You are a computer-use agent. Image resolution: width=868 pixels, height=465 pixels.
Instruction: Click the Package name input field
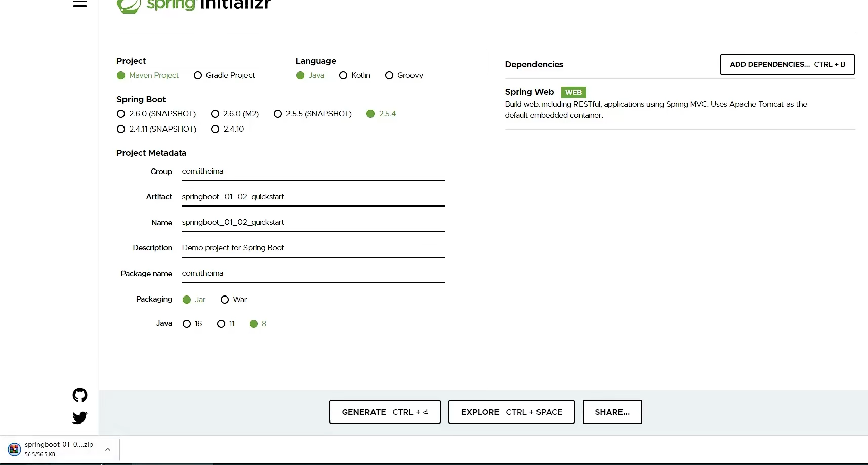[314, 273]
